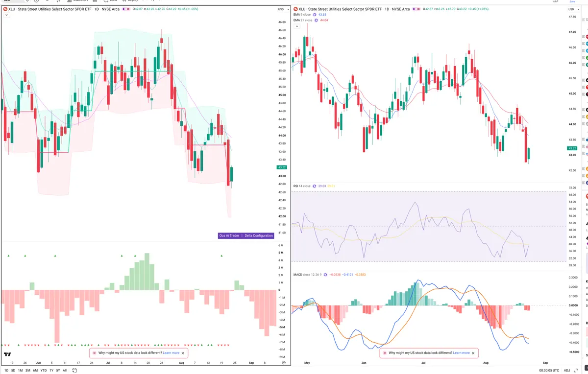The height and width of the screenshot is (374, 588).
Task: Select EMA 21 close indicator legend
Action: [302, 20]
